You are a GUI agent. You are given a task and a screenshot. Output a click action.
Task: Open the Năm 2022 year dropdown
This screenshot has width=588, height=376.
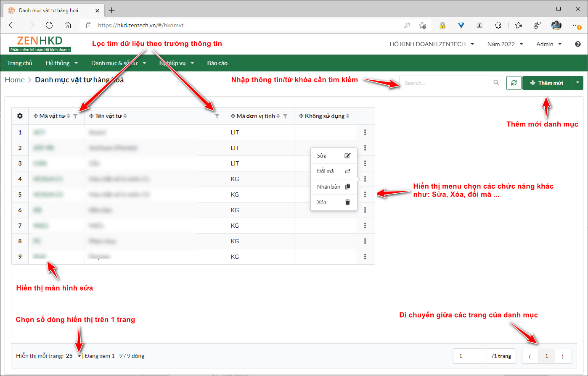[505, 44]
